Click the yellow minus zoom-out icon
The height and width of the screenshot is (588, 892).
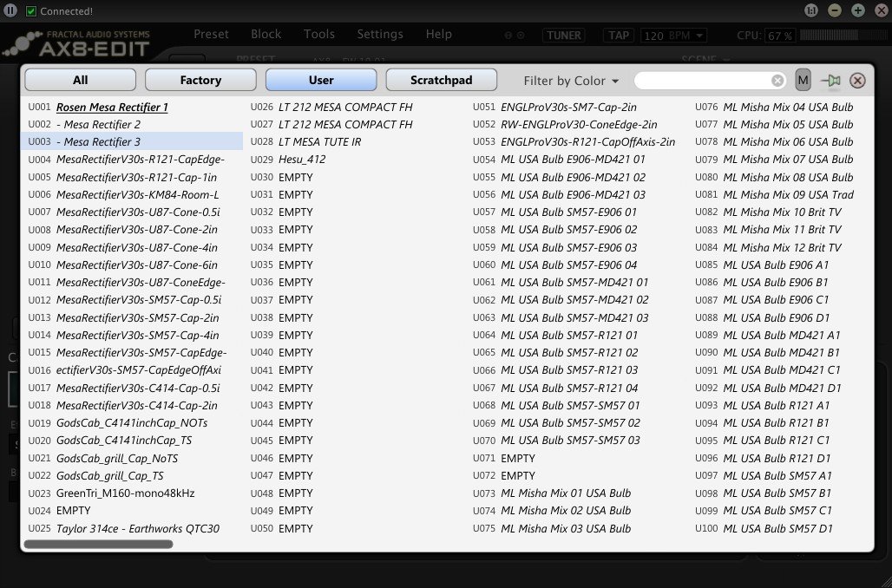(835, 10)
